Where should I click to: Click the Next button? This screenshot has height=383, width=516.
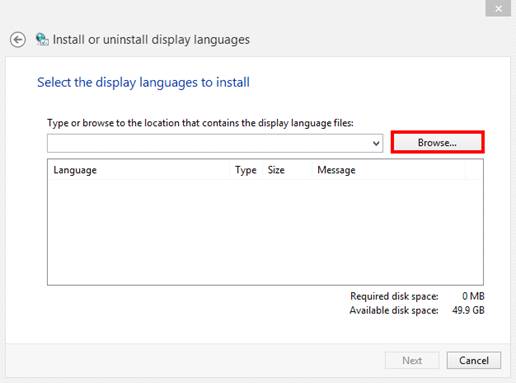(412, 360)
